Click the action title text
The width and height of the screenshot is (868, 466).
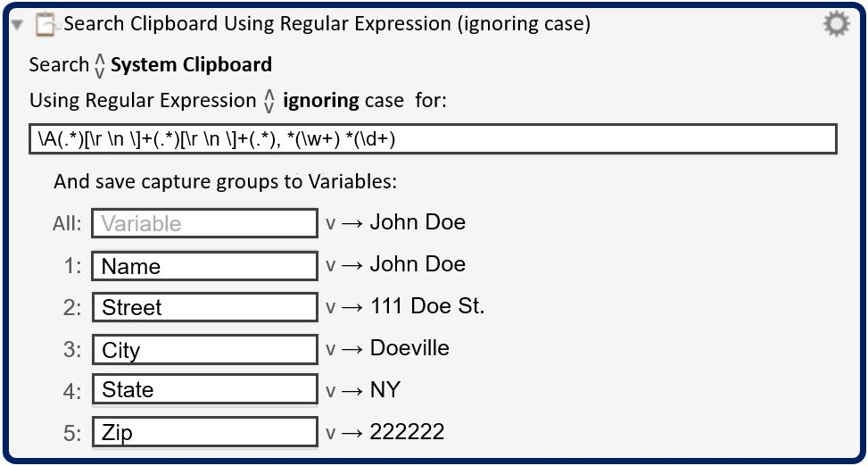pyautogui.click(x=327, y=24)
